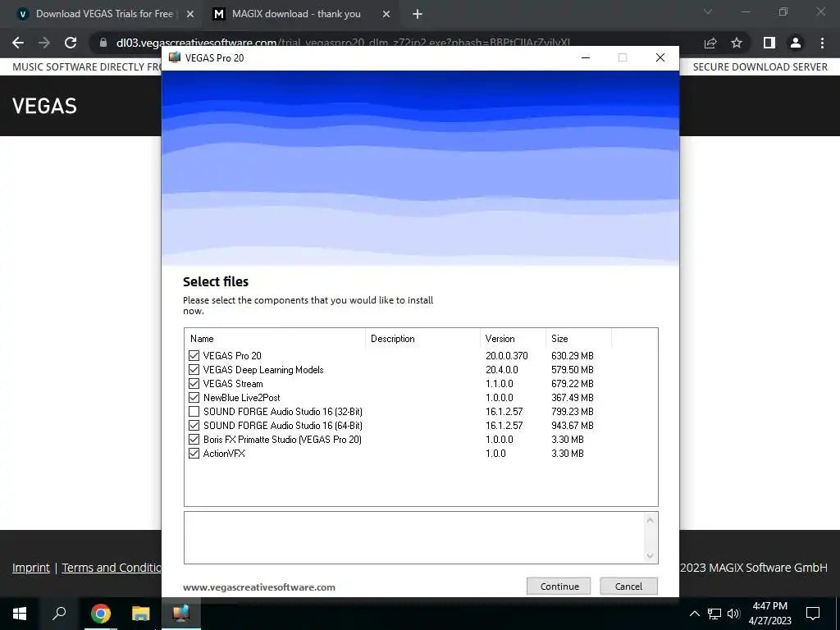Disable SOUND FORGE Audio Studio 16 (64-Bit)
Screen dimensions: 840x630
[x=194, y=426]
